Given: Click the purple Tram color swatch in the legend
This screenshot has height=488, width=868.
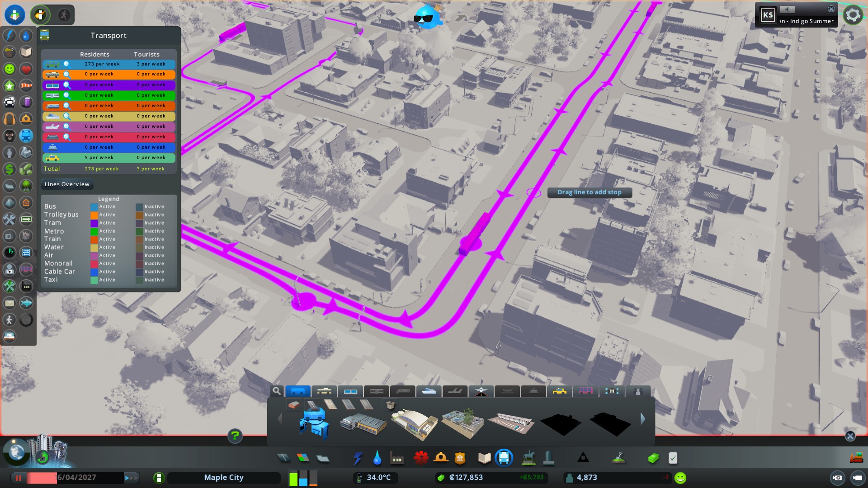Looking at the screenshot, I should (94, 223).
